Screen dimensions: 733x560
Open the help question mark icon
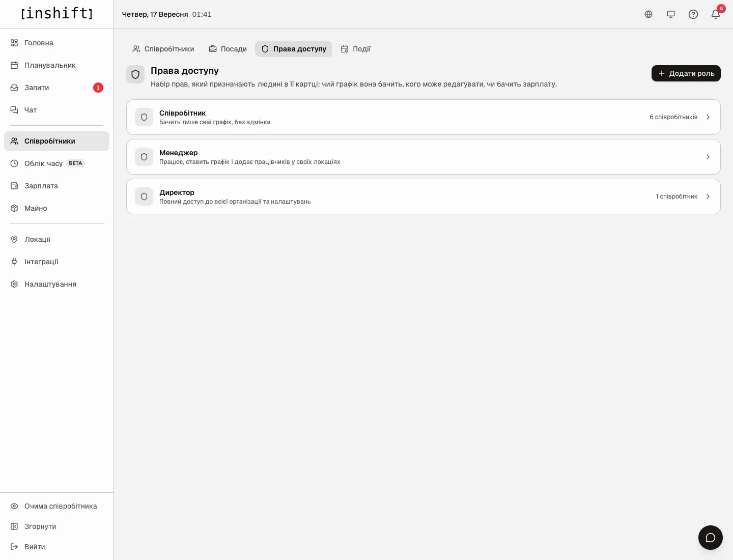pyautogui.click(x=693, y=14)
